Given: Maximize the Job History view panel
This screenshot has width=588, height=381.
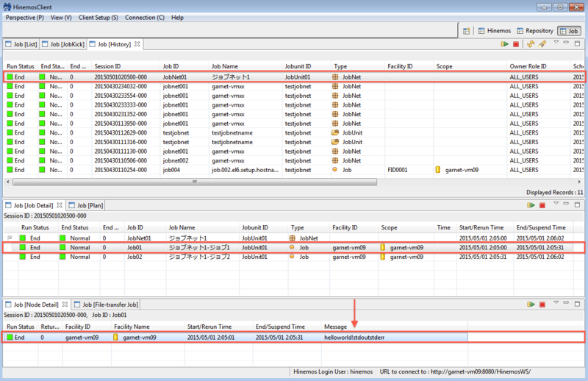Looking at the screenshot, I should point(577,43).
